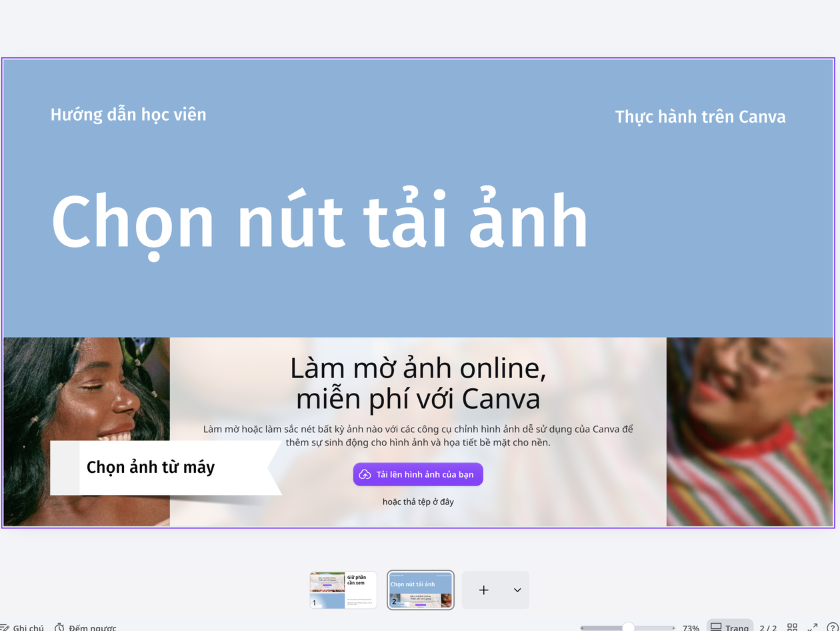Select page 2 thumbnail
This screenshot has width=840, height=631.
(x=421, y=590)
